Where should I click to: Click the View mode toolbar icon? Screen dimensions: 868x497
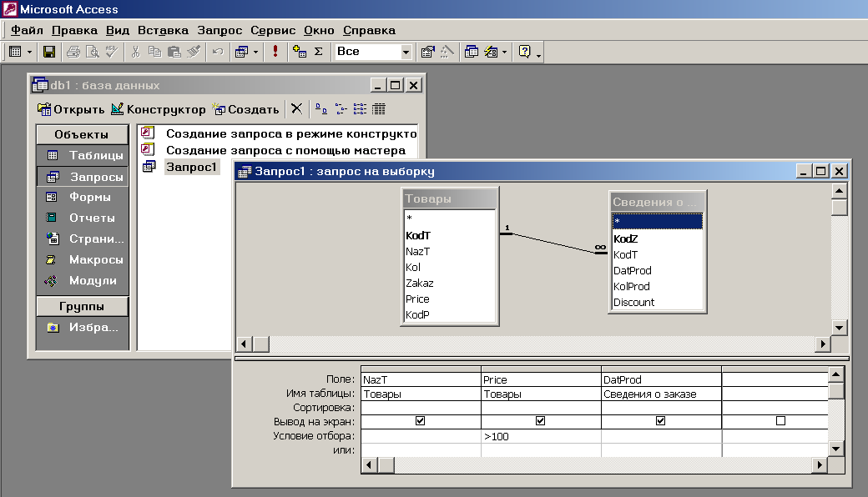pos(16,52)
